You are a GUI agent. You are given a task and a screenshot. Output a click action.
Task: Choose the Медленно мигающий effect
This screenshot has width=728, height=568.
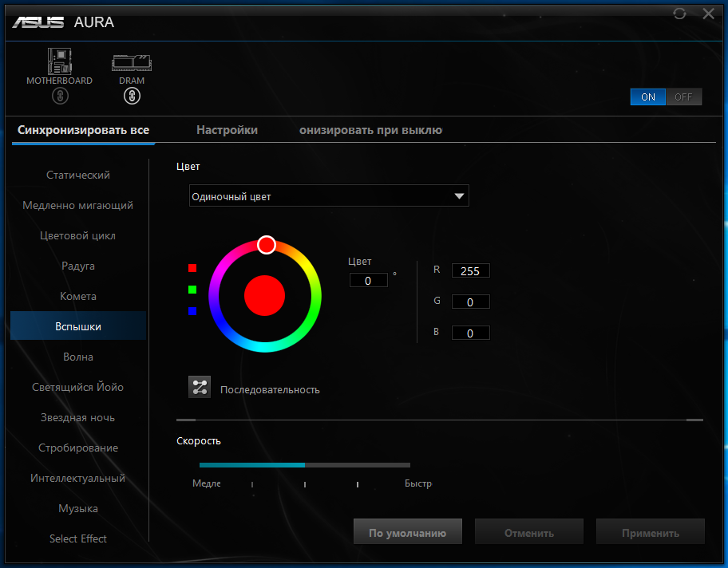point(78,205)
